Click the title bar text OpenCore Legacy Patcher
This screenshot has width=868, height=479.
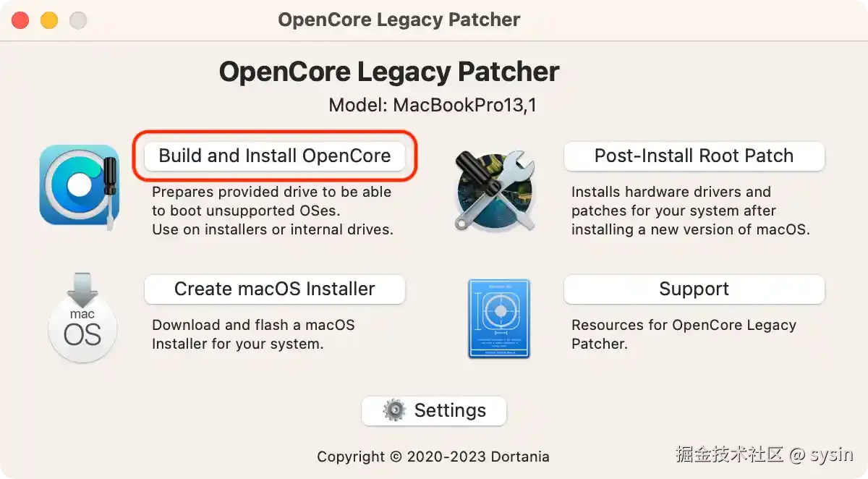pyautogui.click(x=399, y=20)
